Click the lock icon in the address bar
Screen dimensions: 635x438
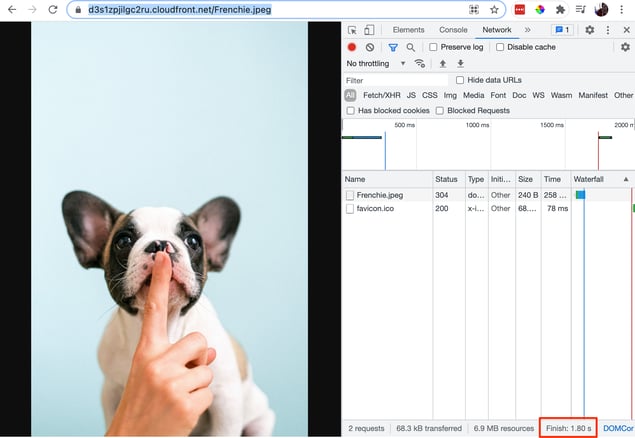point(78,9)
